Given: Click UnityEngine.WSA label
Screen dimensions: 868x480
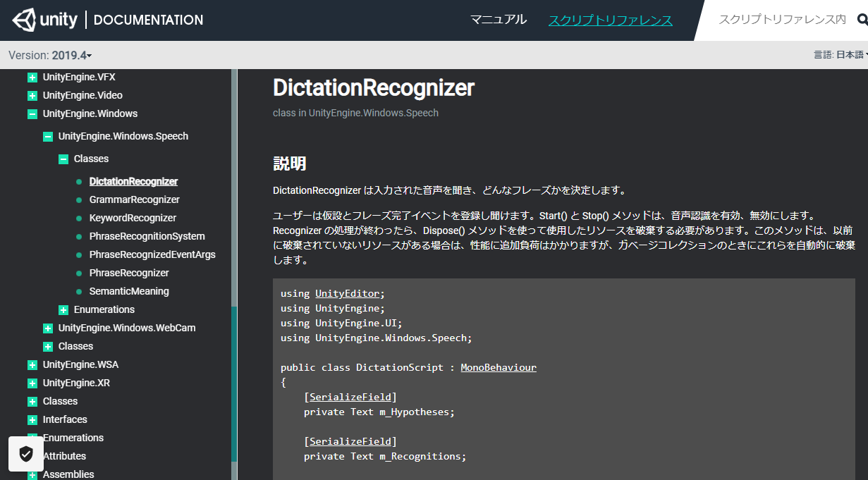Looking at the screenshot, I should pos(80,364).
